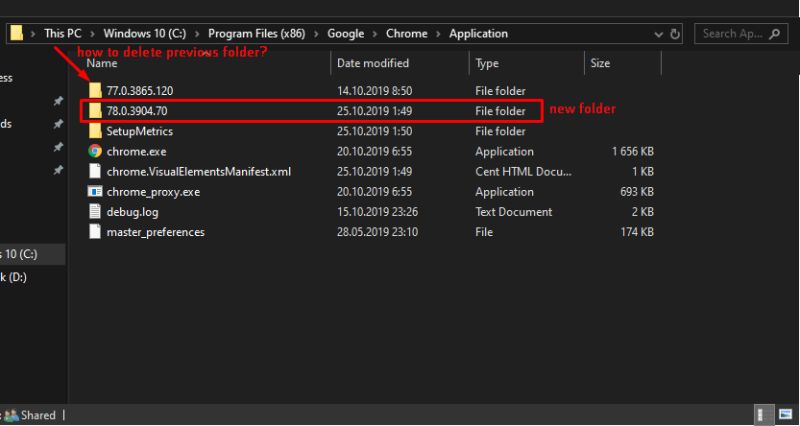The width and height of the screenshot is (800, 426).
Task: Refresh the Application folder view
Action: 674,34
